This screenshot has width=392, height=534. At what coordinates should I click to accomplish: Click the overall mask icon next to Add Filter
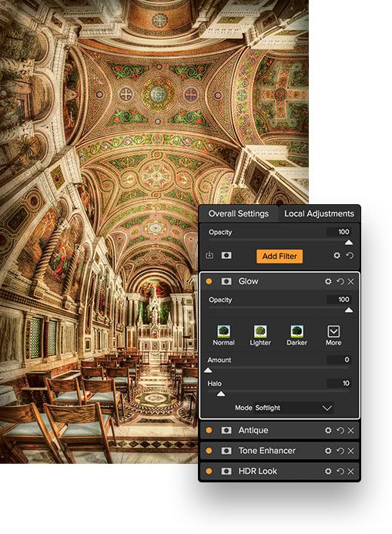(x=226, y=255)
